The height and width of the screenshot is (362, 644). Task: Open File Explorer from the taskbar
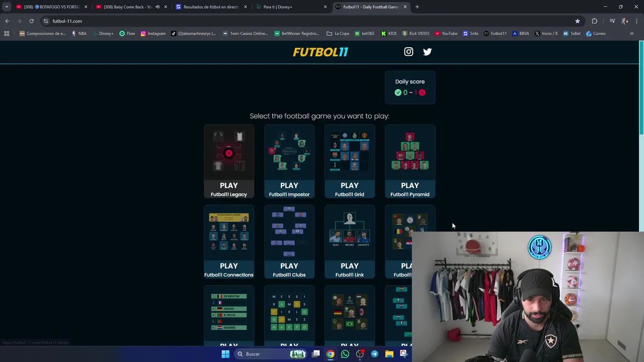click(389, 354)
